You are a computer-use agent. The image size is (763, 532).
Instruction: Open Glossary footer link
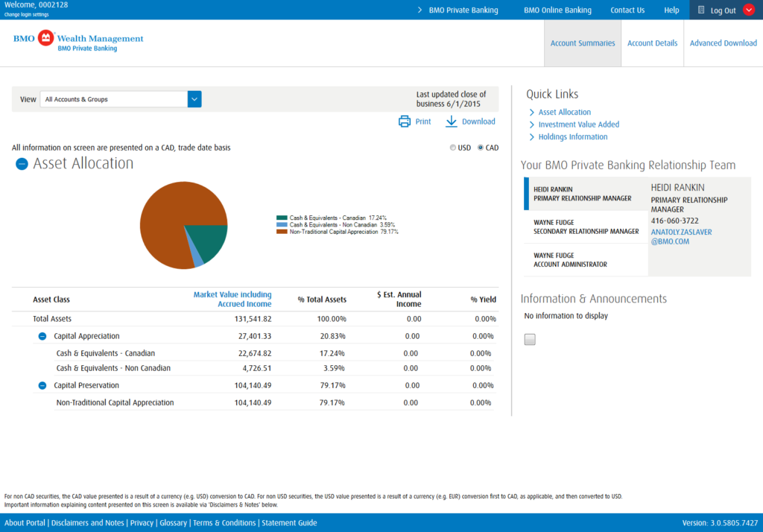(x=173, y=523)
